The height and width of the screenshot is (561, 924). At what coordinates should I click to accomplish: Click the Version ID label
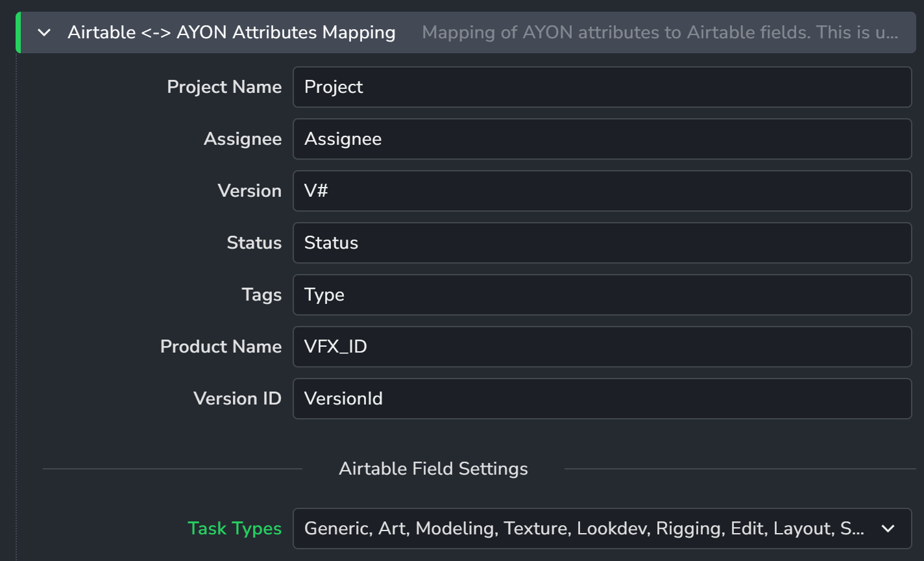237,399
